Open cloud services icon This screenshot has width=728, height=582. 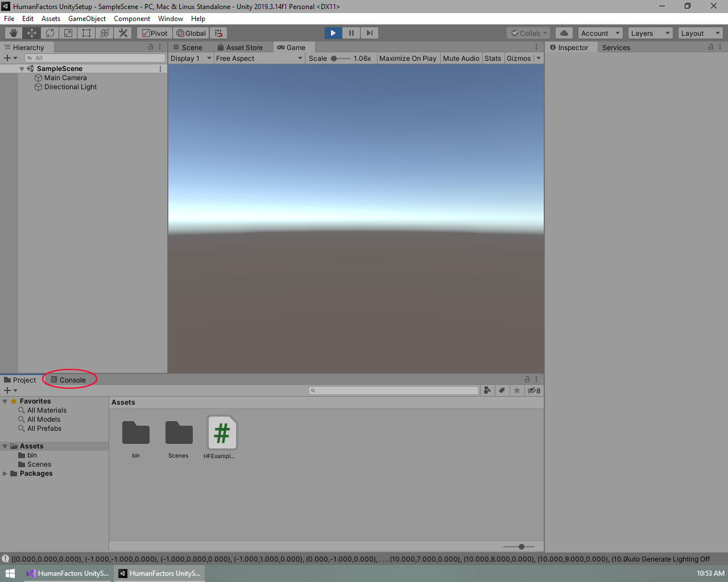coord(564,33)
